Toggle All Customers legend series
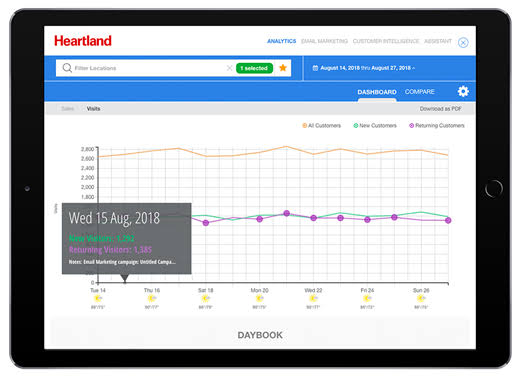The image size is (520, 377). pos(321,126)
